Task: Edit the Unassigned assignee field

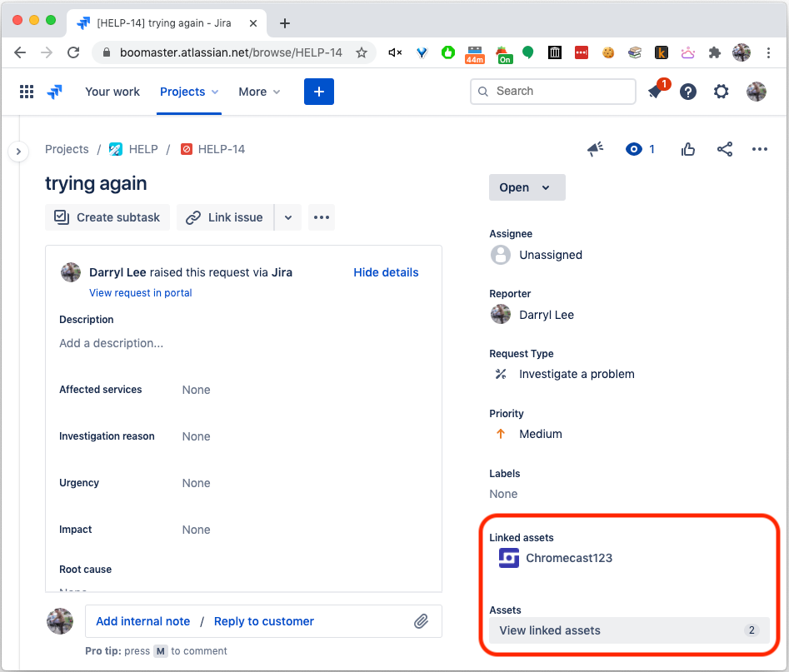Action: (551, 255)
